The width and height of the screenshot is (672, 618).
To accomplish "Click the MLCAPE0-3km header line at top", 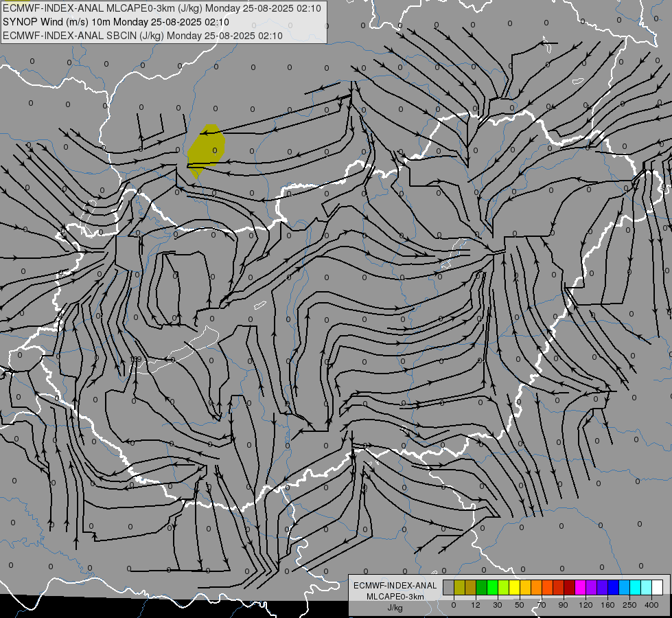I will pos(162,8).
